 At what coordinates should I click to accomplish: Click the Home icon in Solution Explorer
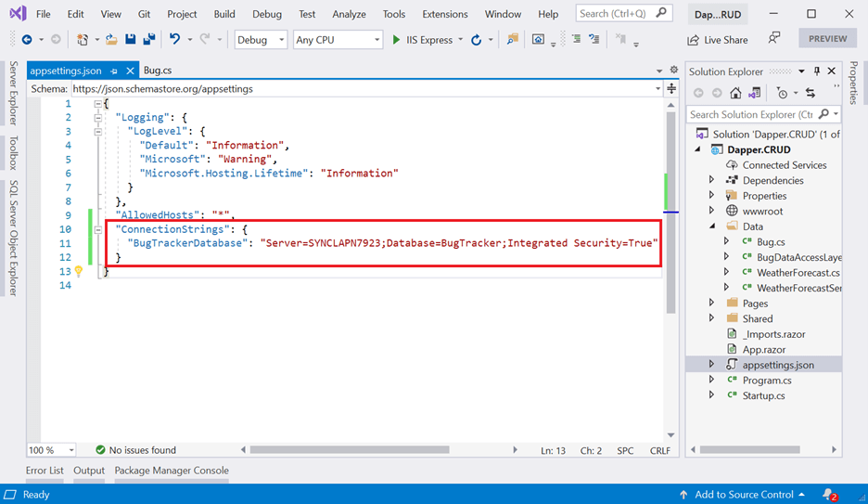[735, 93]
